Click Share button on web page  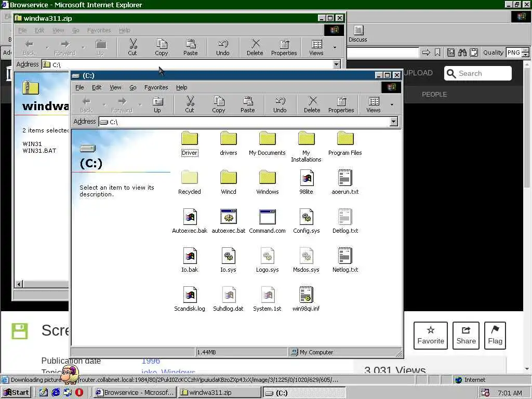click(x=466, y=336)
